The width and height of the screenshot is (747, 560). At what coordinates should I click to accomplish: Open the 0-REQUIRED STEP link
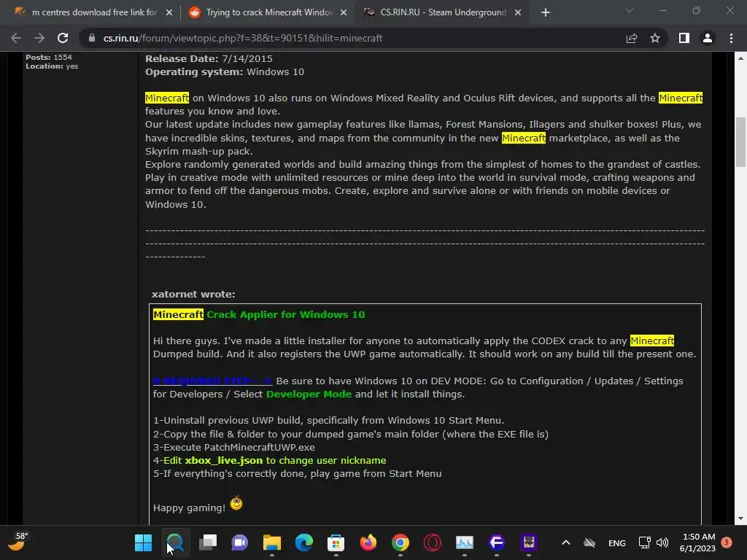pyautogui.click(x=212, y=381)
